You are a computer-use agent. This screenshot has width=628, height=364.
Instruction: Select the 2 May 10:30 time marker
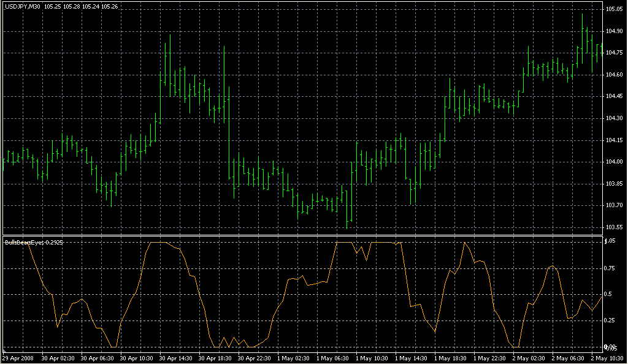608,358
